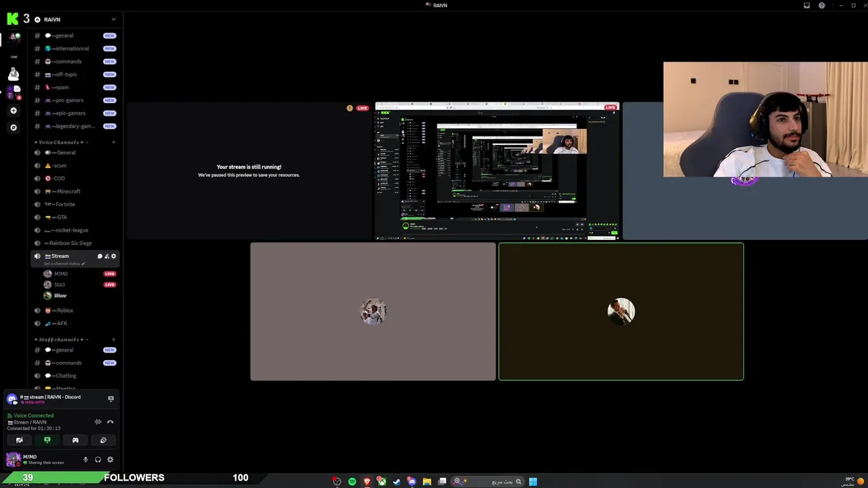This screenshot has width=868, height=488.
Task: Disconnect from voice with hang-up icon
Action: coord(111,422)
